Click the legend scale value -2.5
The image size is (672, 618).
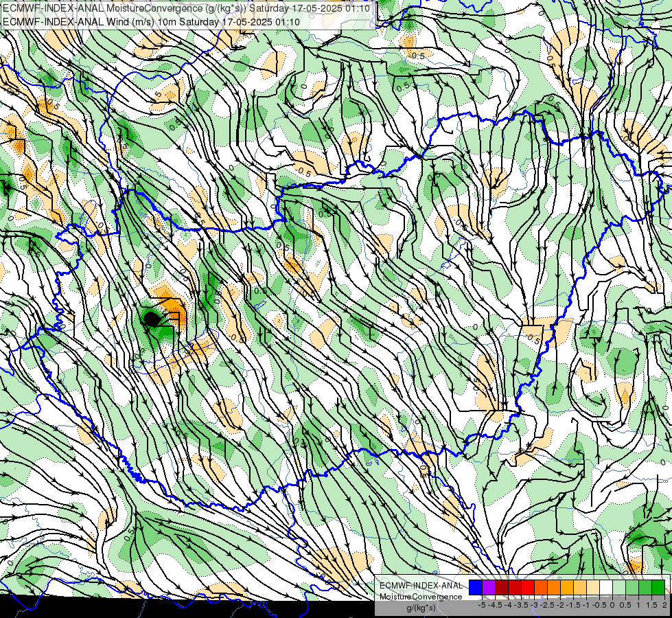click(547, 605)
